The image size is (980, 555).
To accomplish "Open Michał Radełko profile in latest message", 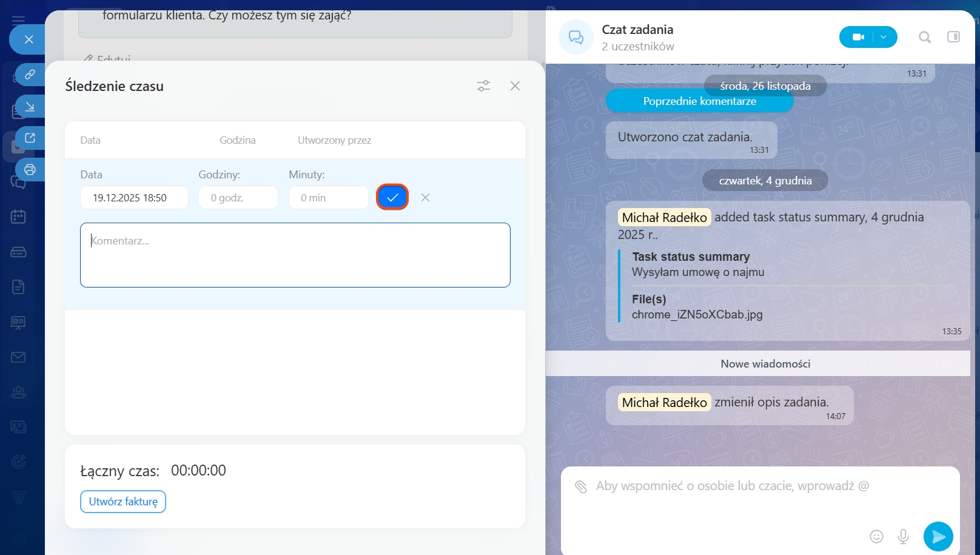I will (664, 402).
